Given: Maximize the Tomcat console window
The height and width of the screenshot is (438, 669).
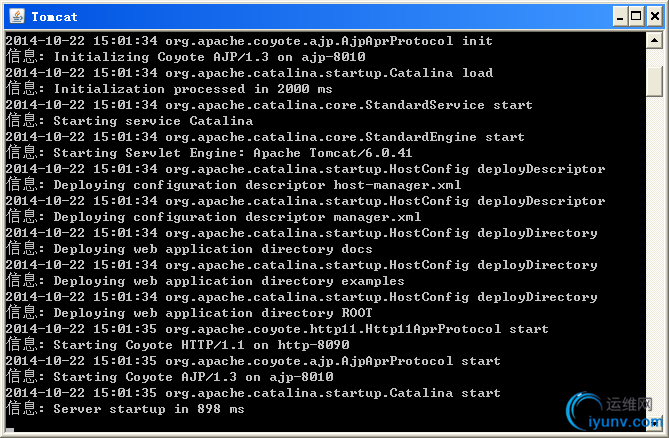Looking at the screenshot, I should tap(636, 17).
